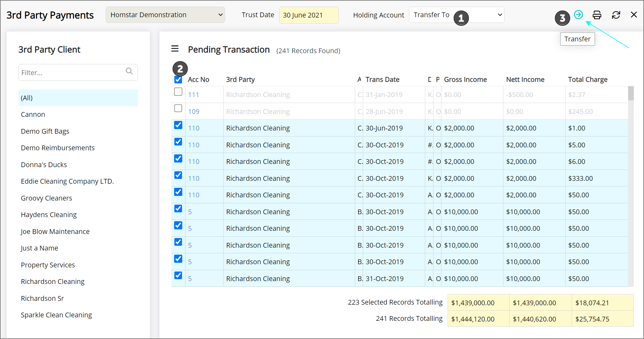Open the Homstar Demonstration dropdown
Image resolution: width=644 pixels, height=339 pixels.
point(165,15)
